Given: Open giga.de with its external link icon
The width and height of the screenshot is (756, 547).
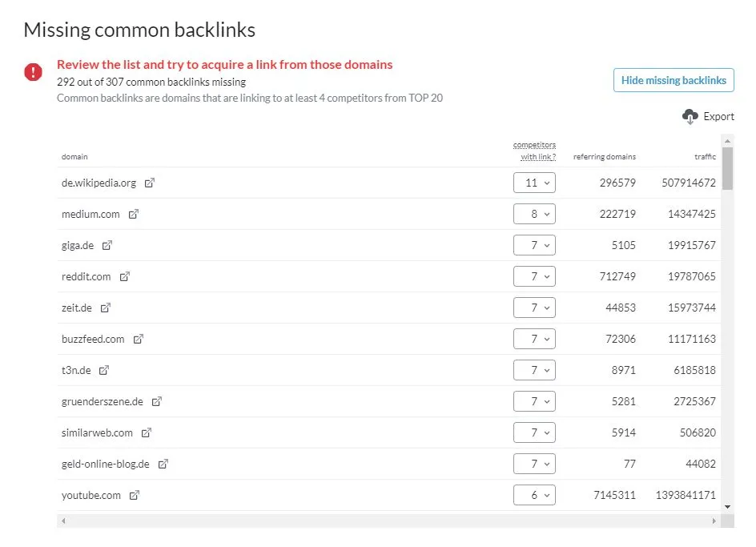Looking at the screenshot, I should (x=106, y=245).
